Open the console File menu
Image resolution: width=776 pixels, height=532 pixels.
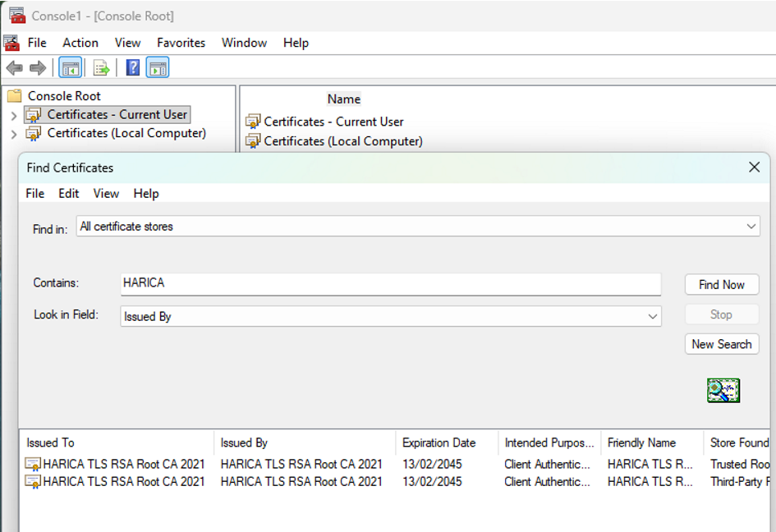(37, 43)
